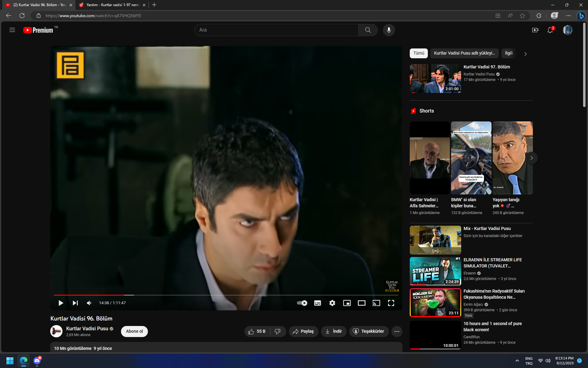Viewport: 588px width, 368px height.
Task: Mute the video volume
Action: (89, 303)
